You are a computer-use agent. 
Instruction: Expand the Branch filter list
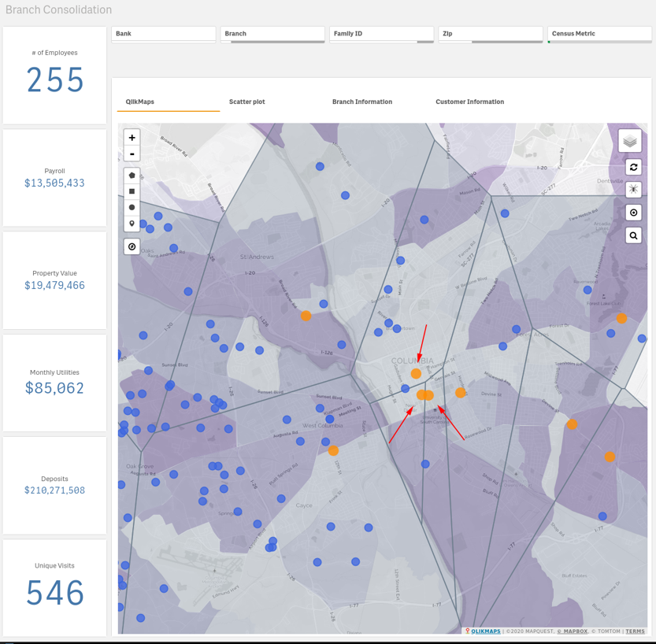[272, 34]
